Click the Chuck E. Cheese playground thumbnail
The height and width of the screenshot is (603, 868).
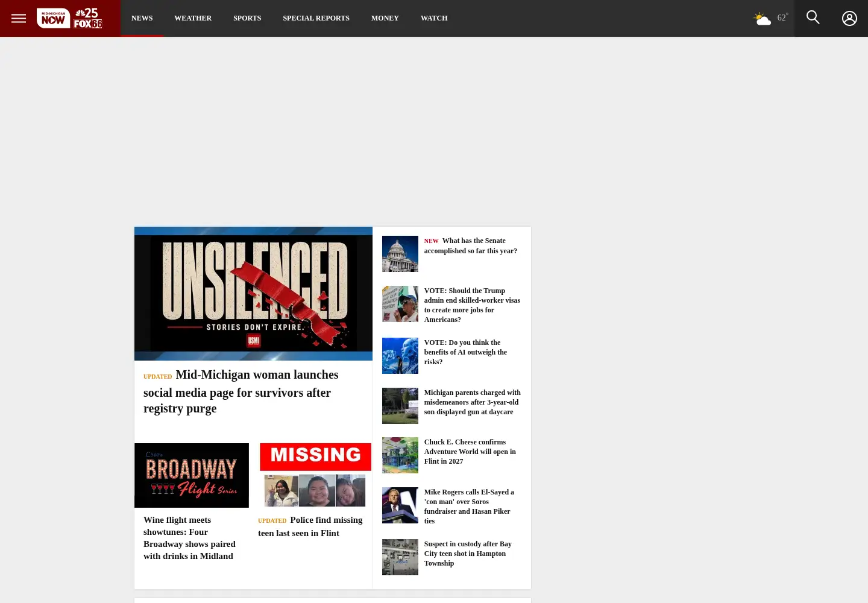(x=400, y=455)
